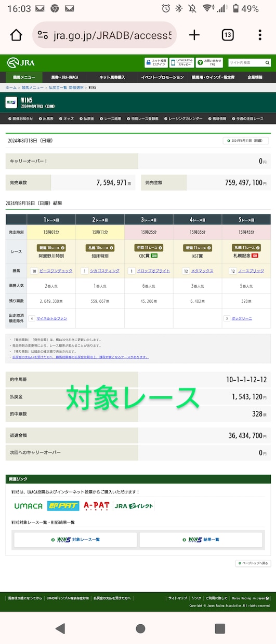Open winner ピースワンデュック link
The width and height of the screenshot is (276, 644).
56,271
